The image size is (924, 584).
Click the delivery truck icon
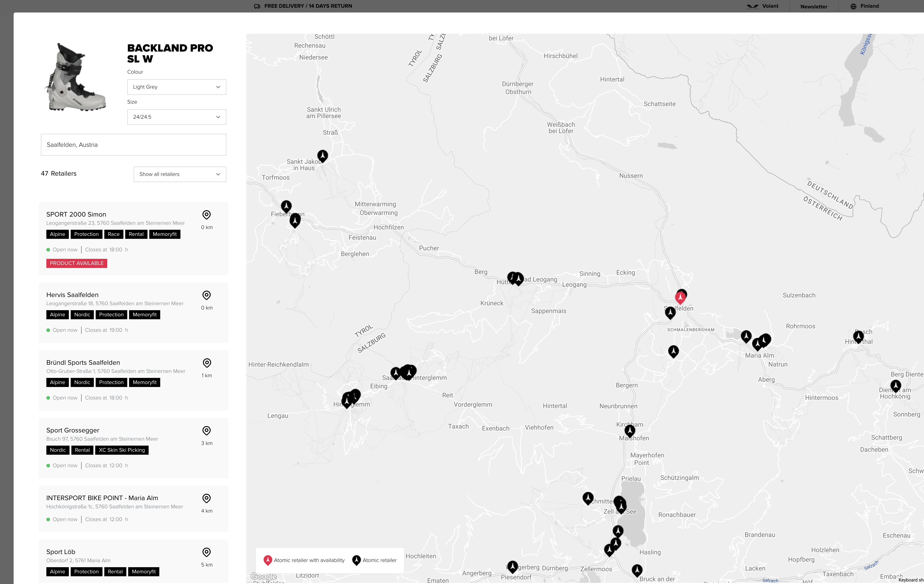click(257, 6)
